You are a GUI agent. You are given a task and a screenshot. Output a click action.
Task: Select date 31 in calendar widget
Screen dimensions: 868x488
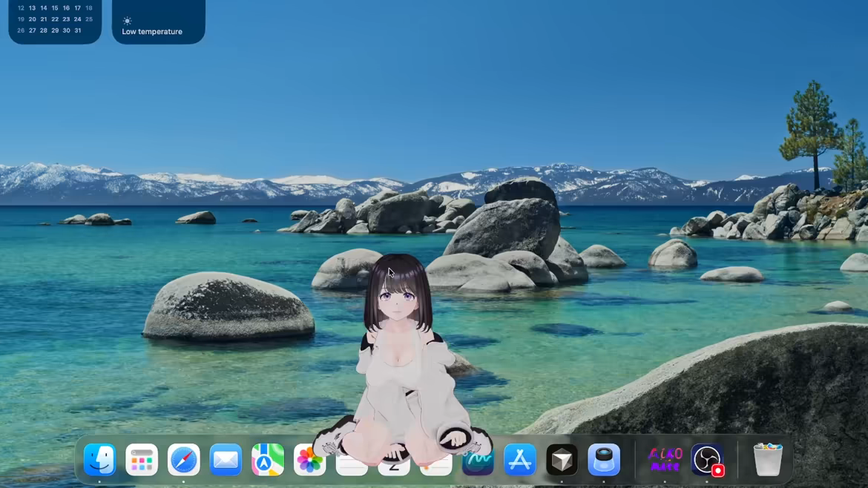[x=77, y=30]
